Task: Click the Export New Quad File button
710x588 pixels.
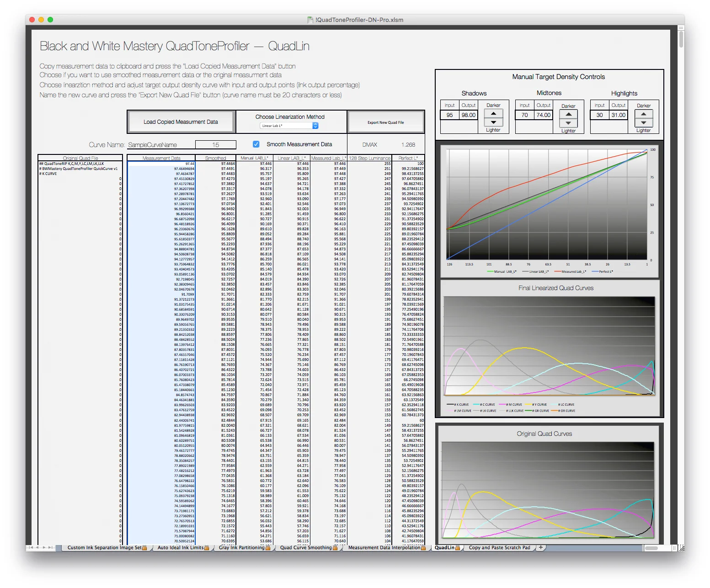Action: (385, 122)
